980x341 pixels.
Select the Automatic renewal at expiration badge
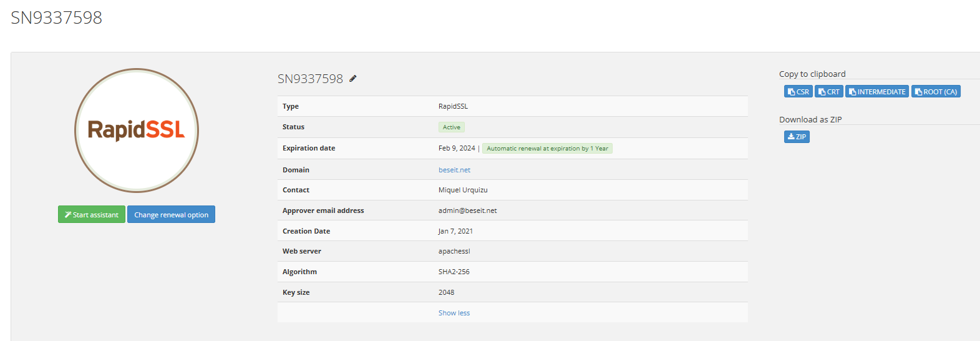547,149
